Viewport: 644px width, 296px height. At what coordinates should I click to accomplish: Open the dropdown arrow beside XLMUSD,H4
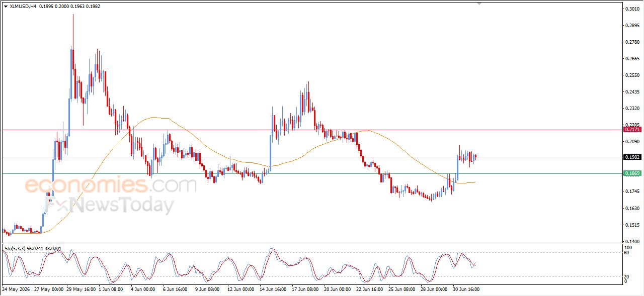tap(6, 6)
